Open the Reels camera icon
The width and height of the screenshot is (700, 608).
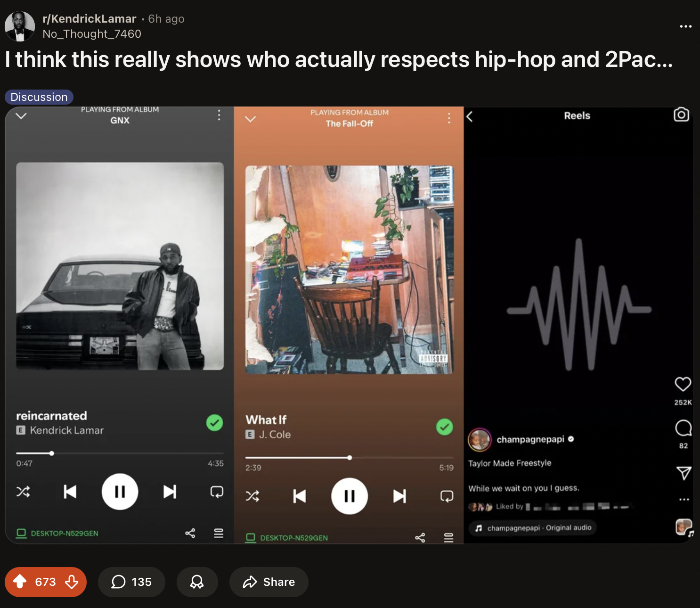pyautogui.click(x=681, y=115)
